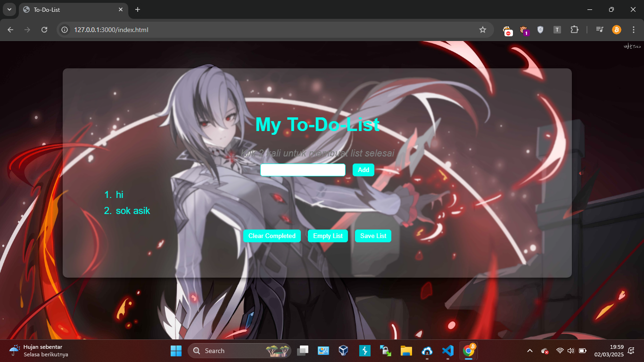Click the Empty List button
Screen dimensions: 644x362
click(x=328, y=236)
